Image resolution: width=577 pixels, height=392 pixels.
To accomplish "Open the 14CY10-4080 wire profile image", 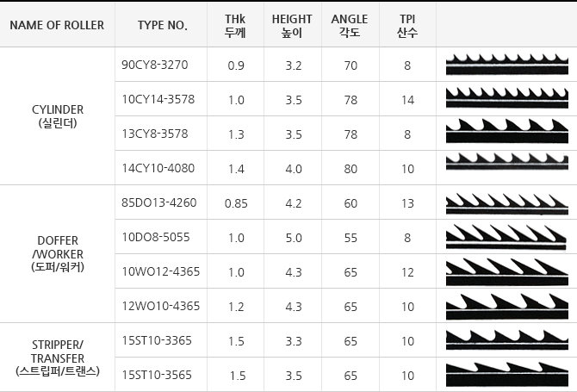I will [x=506, y=162].
